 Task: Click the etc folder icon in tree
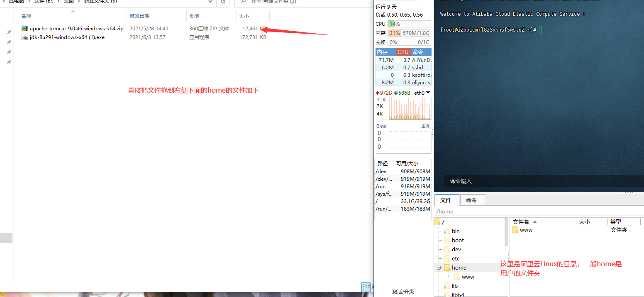pyautogui.click(x=447, y=258)
